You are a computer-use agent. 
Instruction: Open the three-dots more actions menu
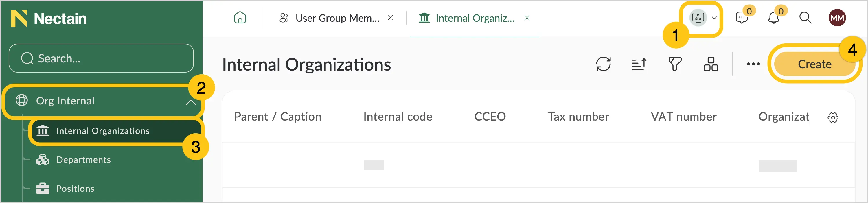[x=753, y=64]
